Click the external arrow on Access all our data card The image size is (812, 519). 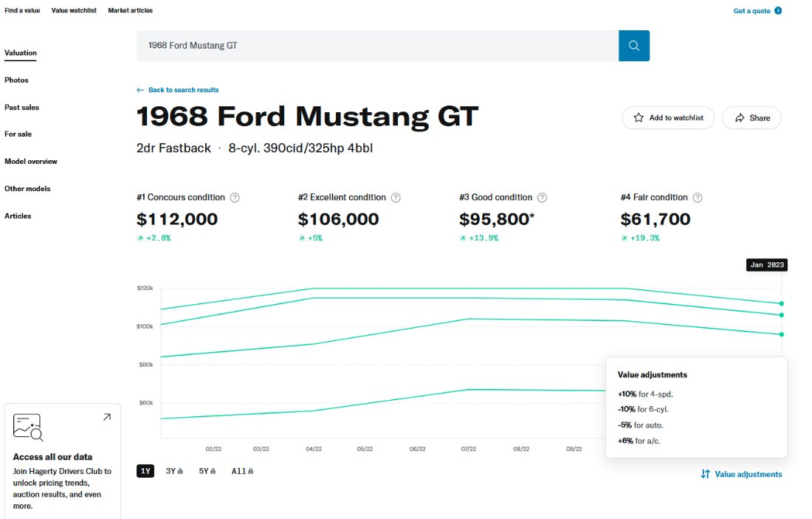click(107, 417)
